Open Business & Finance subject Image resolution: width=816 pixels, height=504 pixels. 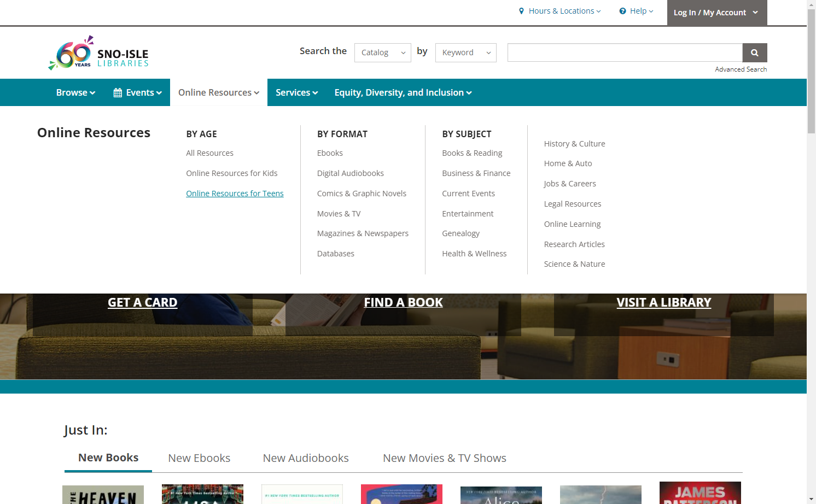(x=476, y=173)
